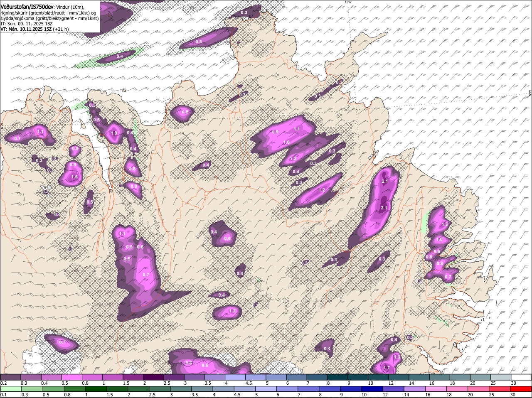Click the '1.9' precipitation value on the map
Viewport: 532px width, 398px height.
coord(114,133)
